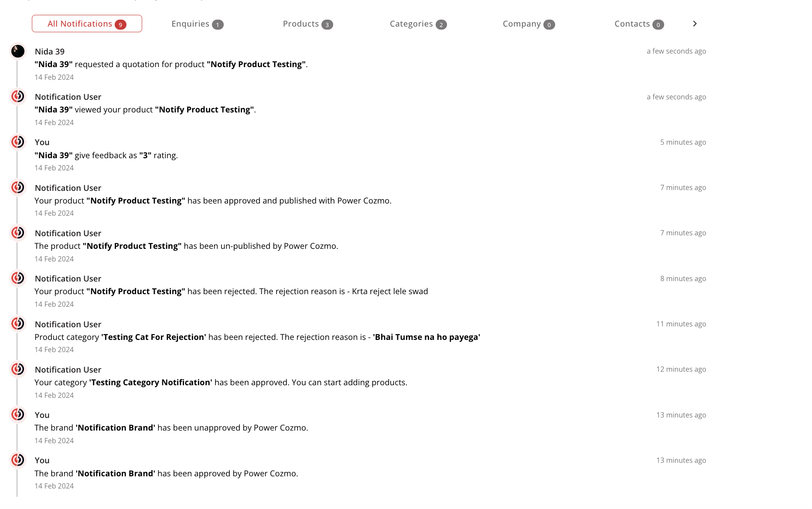The width and height of the screenshot is (812, 509).
Task: Switch to the Enquiries tab
Action: coord(197,24)
